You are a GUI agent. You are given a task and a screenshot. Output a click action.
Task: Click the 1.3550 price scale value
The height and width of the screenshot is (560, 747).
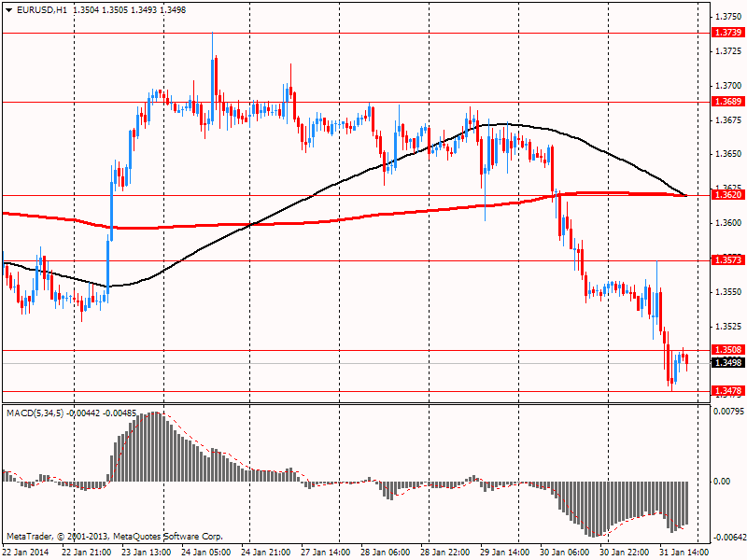729,292
